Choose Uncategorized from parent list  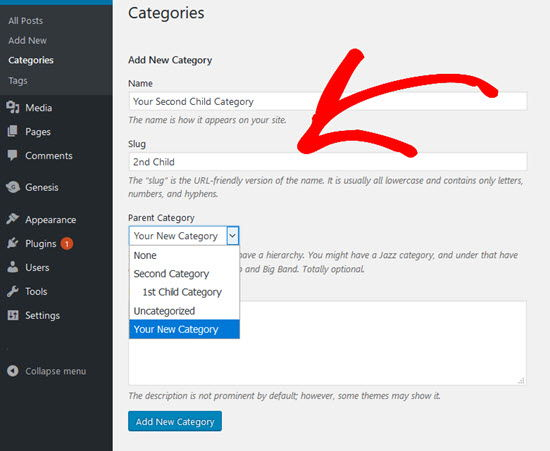coord(185,311)
